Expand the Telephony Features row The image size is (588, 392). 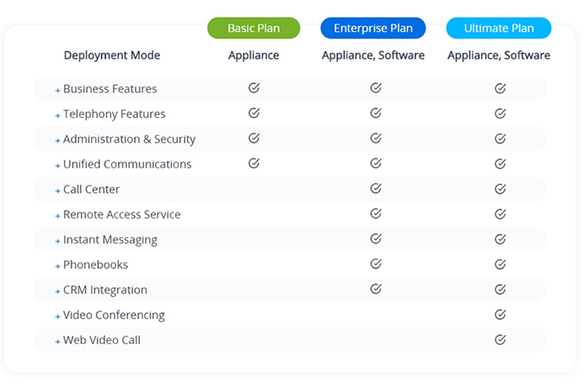click(58, 115)
